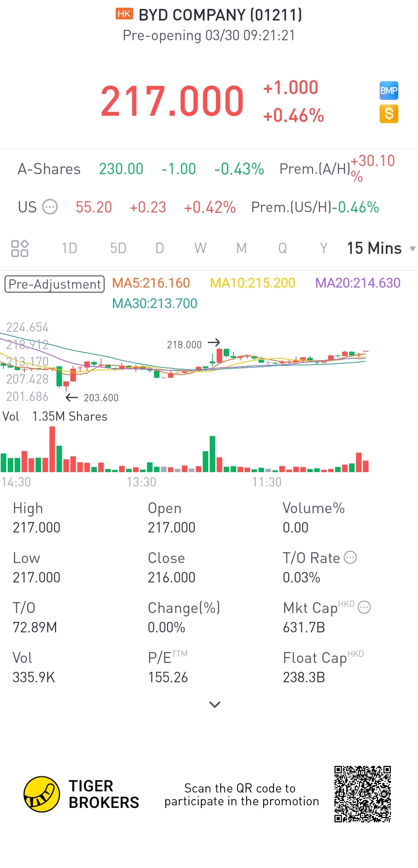Viewport: 418px width, 868px height.
Task: Select the W weekly chart tab
Action: 200,248
